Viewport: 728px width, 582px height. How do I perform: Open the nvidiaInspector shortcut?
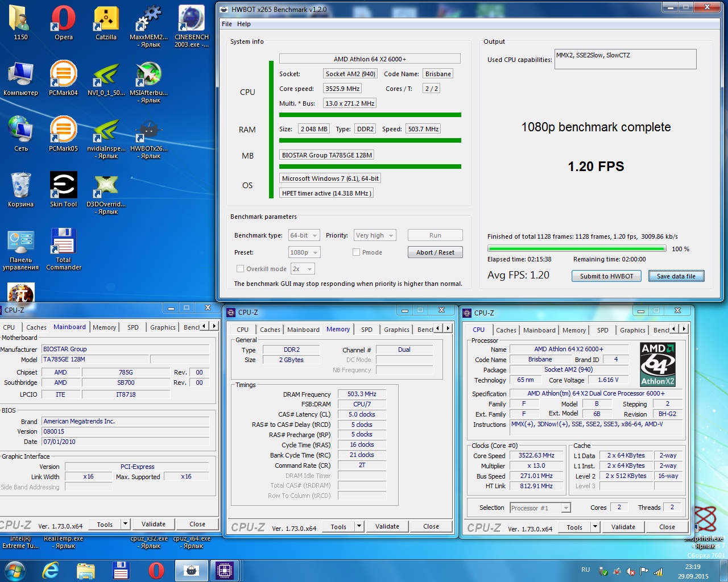point(106,138)
